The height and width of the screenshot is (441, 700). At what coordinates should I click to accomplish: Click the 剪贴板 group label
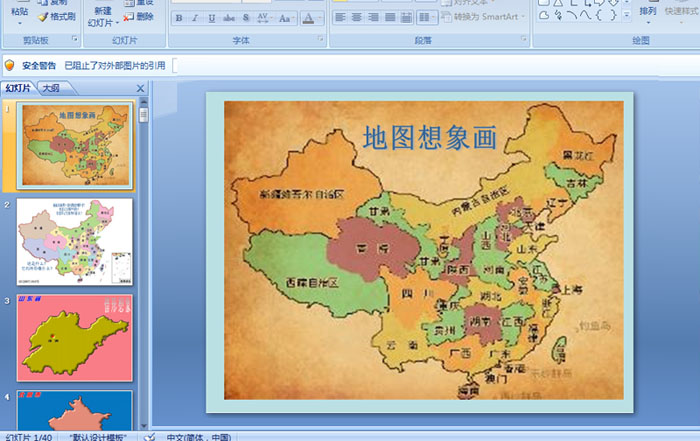[36, 40]
